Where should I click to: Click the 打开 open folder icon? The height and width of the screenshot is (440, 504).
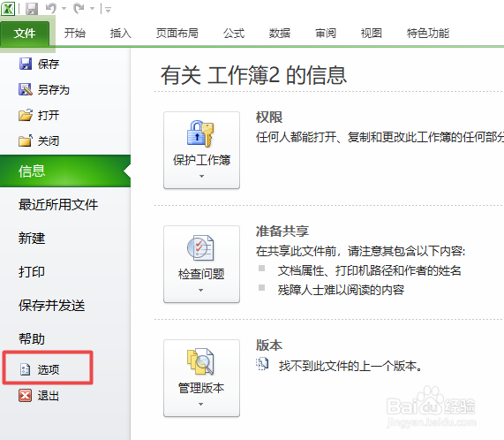coord(26,115)
